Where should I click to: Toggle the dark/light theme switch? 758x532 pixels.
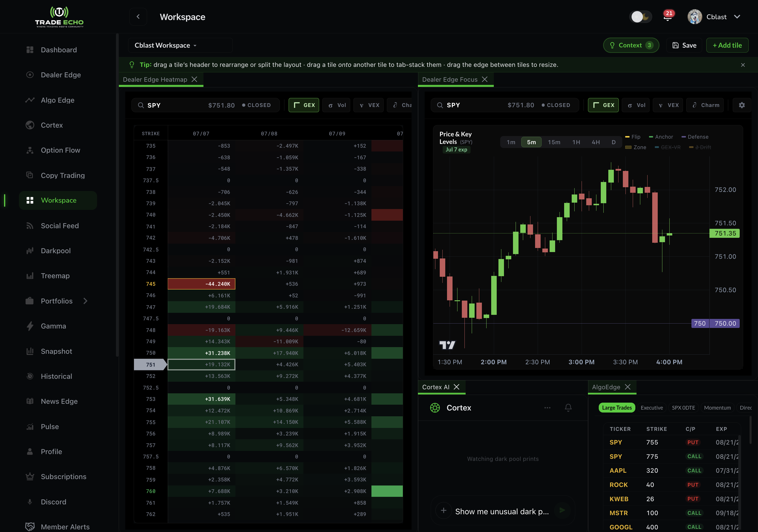[641, 17]
